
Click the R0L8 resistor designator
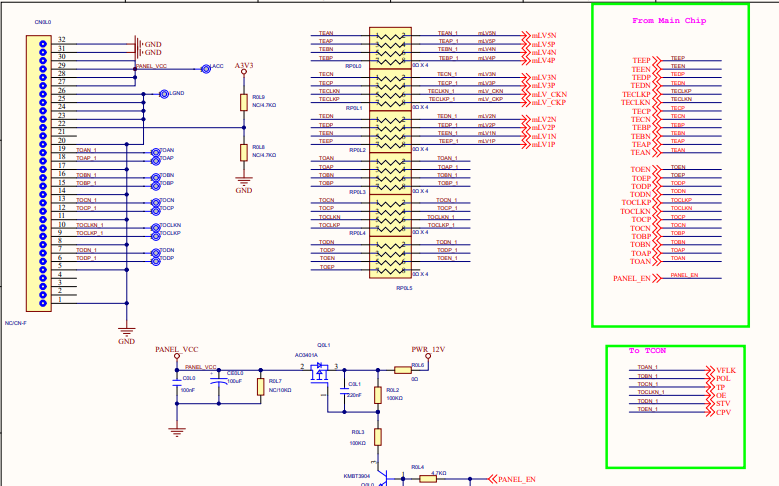[258, 147]
